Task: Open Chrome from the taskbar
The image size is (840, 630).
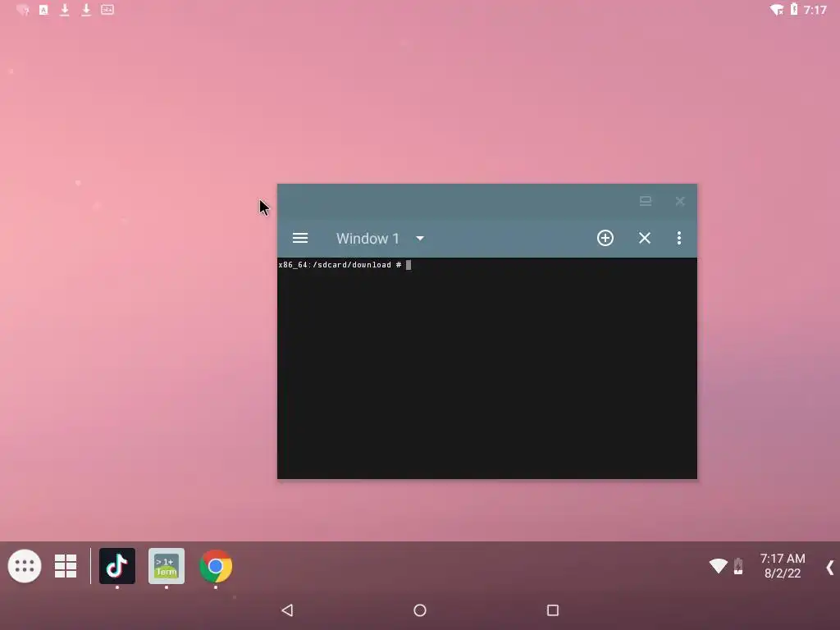Action: 216,566
